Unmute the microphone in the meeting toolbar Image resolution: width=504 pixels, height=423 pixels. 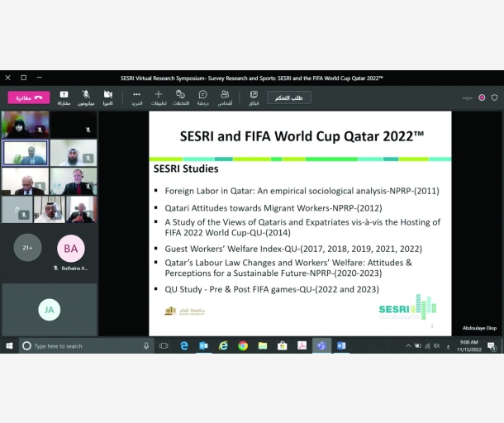86,97
